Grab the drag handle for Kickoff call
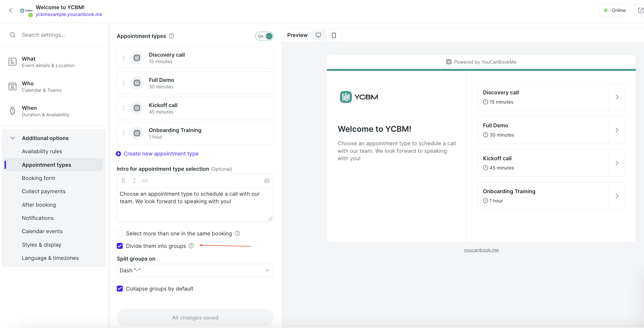Image resolution: width=644 pixels, height=328 pixels. click(123, 108)
